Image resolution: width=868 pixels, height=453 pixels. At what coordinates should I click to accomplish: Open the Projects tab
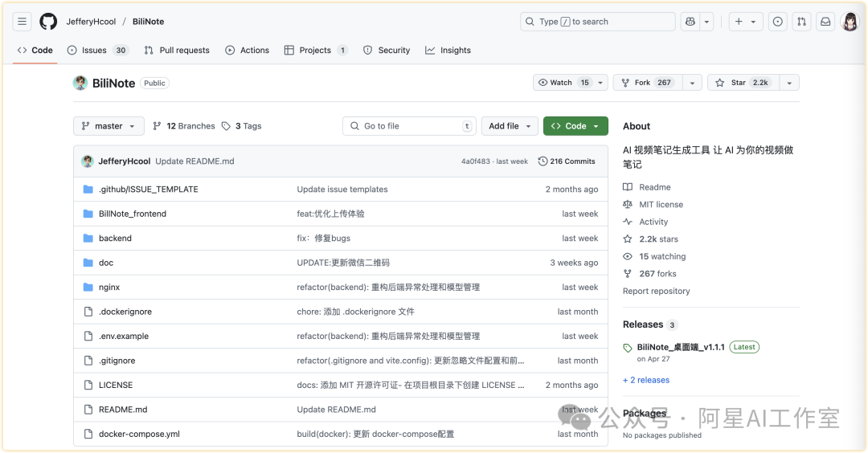pyautogui.click(x=316, y=50)
